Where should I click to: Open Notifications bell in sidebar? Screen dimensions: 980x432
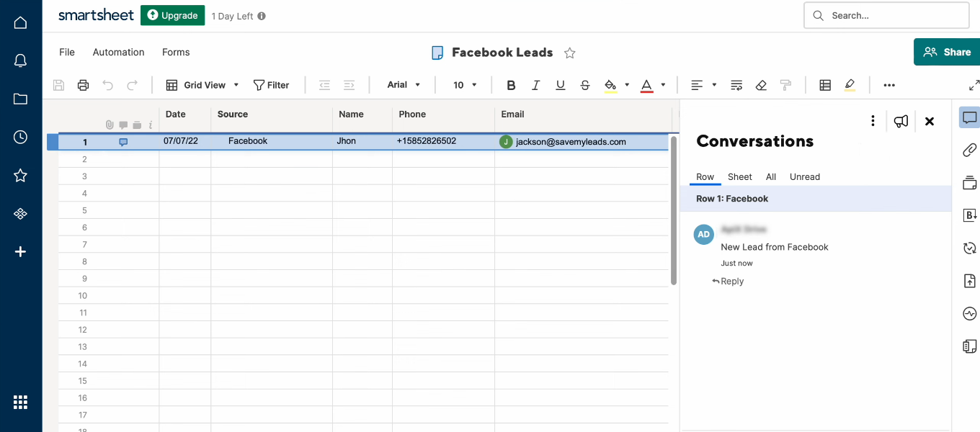20,61
